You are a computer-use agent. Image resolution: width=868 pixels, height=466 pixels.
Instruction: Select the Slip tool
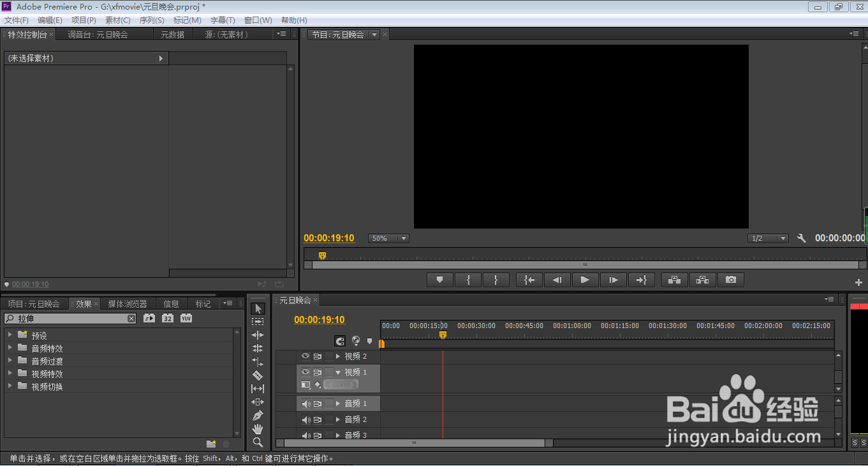click(x=258, y=389)
